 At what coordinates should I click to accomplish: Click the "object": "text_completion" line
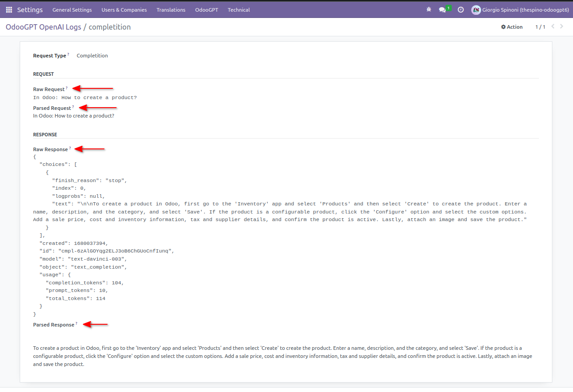point(83,267)
